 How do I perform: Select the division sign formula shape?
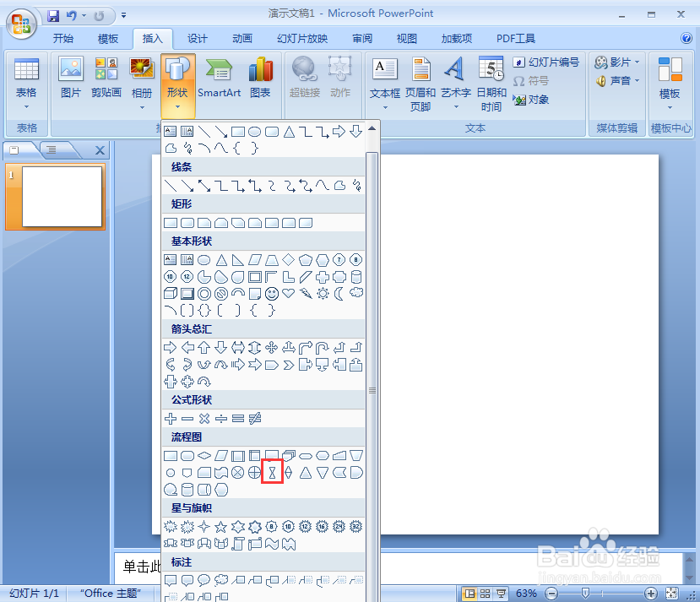[x=220, y=419]
